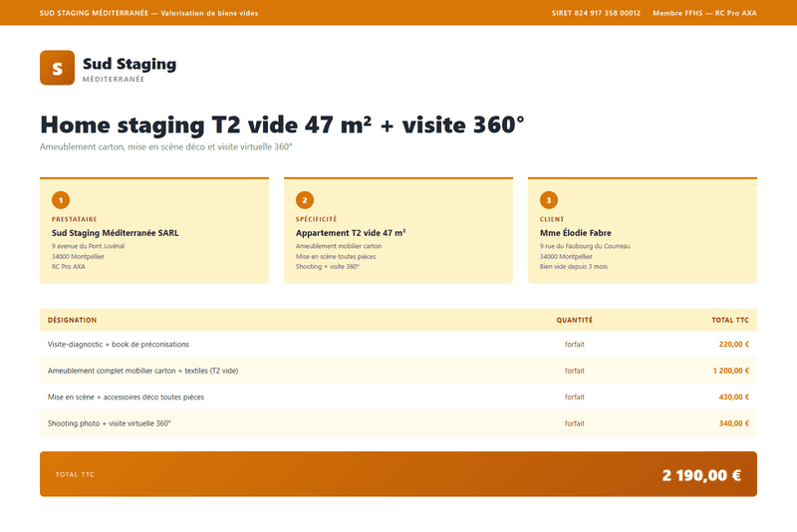Click the top bar text SUD STAGING MÉDITERRANÉE
This screenshot has height=532, width=797.
(94, 13)
